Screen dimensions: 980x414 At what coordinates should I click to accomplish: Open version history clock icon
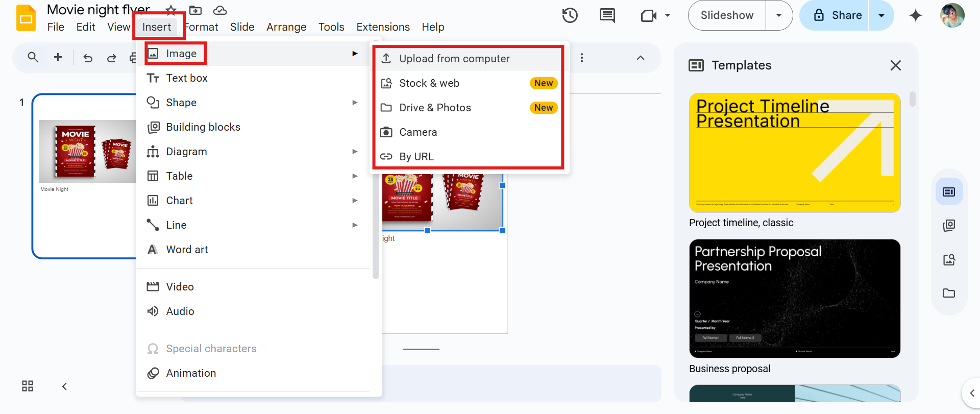[570, 15]
